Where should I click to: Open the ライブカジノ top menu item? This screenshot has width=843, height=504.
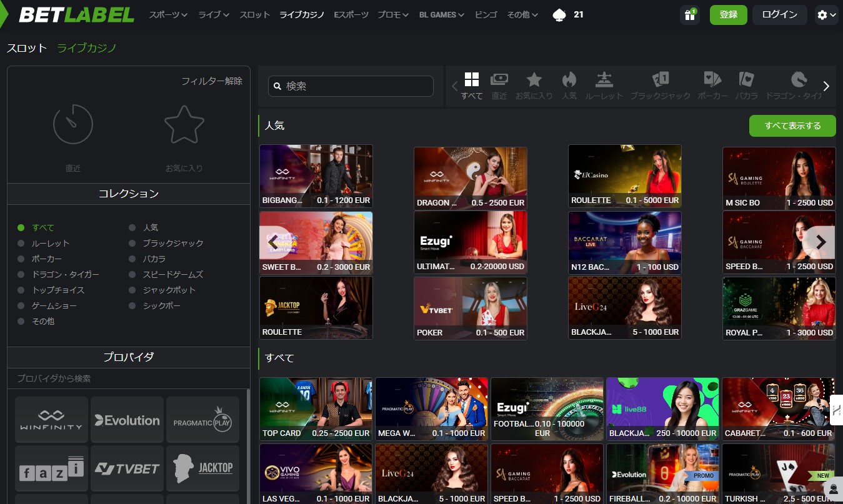pos(302,14)
